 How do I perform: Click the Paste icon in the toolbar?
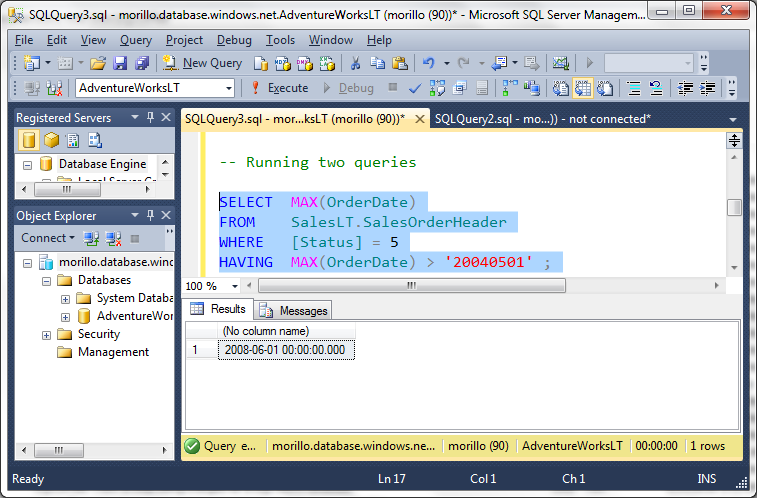[400, 63]
